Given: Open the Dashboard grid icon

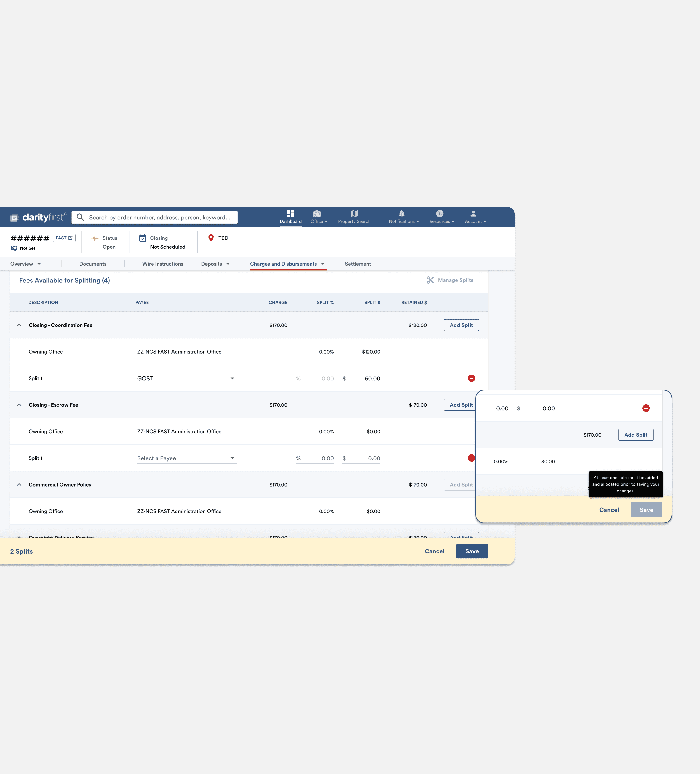Looking at the screenshot, I should pos(291,213).
